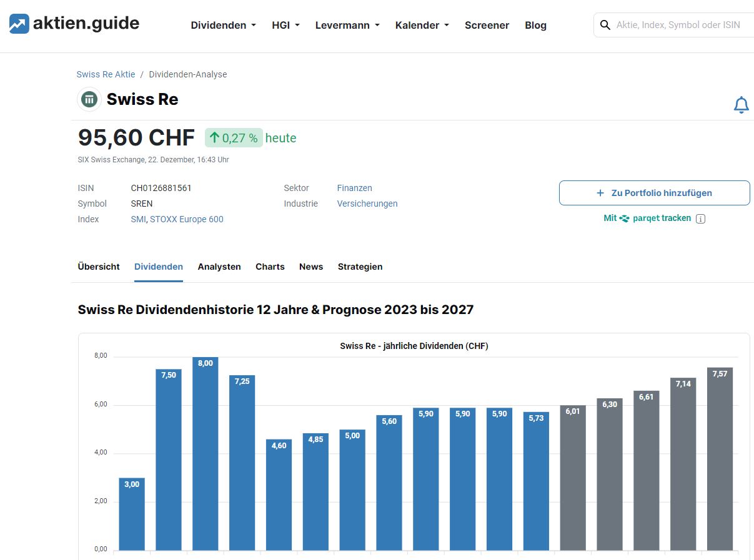Expand the HGI navigation dropdown
The width and height of the screenshot is (754, 560).
tap(286, 26)
